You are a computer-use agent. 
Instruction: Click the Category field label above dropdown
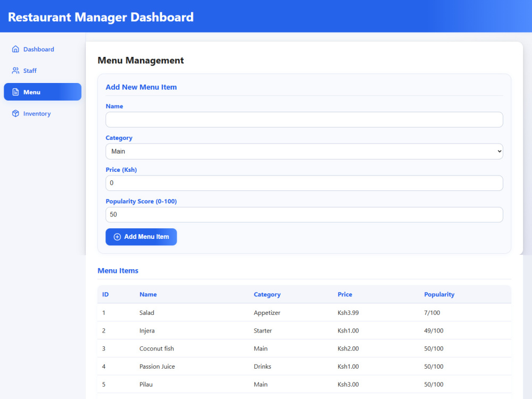coord(119,138)
